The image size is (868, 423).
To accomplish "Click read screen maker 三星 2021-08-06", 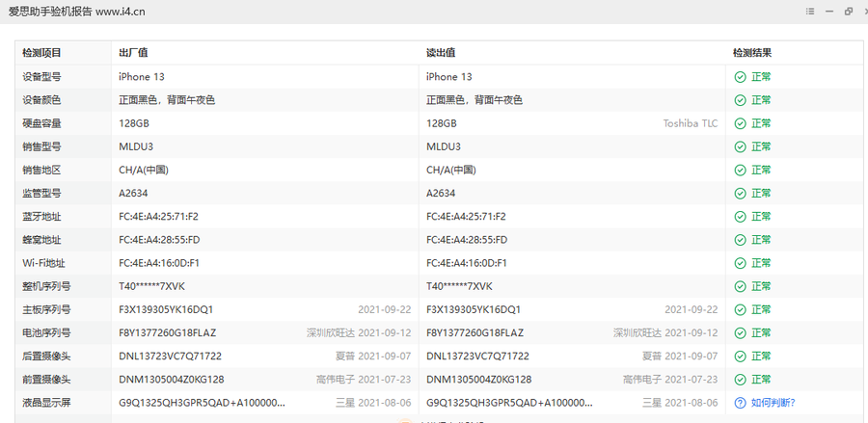I will point(680,403).
